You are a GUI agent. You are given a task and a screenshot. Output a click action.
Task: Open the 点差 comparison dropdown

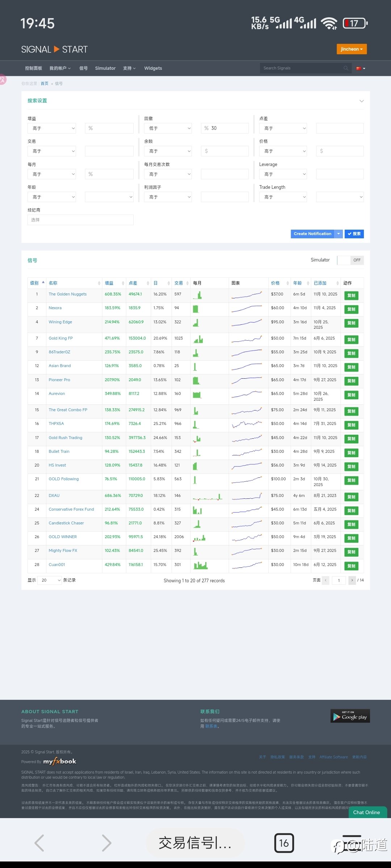click(x=283, y=128)
